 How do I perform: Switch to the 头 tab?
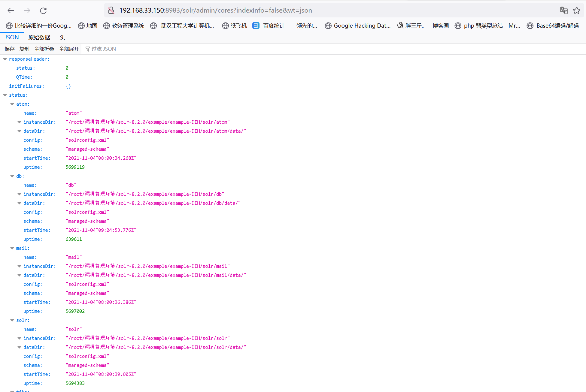(x=62, y=38)
